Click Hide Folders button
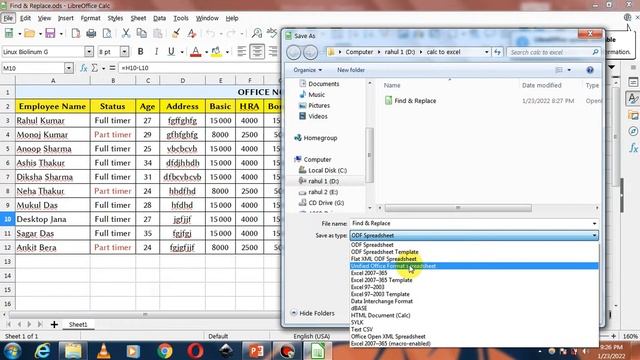This screenshot has width=640, height=360. tap(312, 313)
